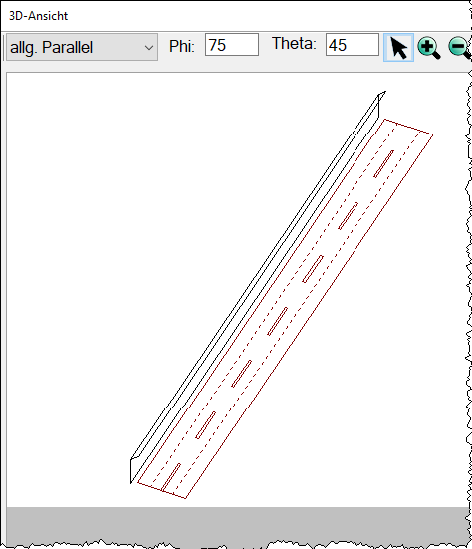Image resolution: width=472 pixels, height=549 pixels.
Task: Click the middle red slot of the sheet
Action: pyautogui.click(x=277, y=321)
